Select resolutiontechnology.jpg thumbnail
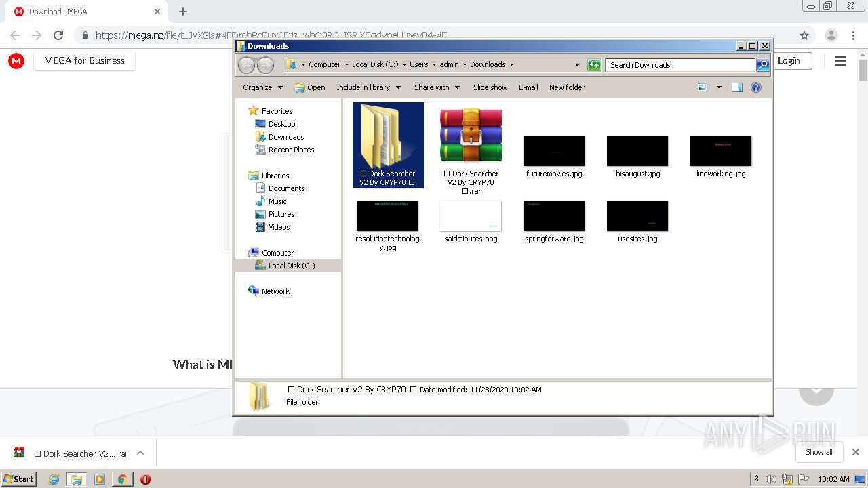This screenshot has width=868, height=488. point(387,216)
